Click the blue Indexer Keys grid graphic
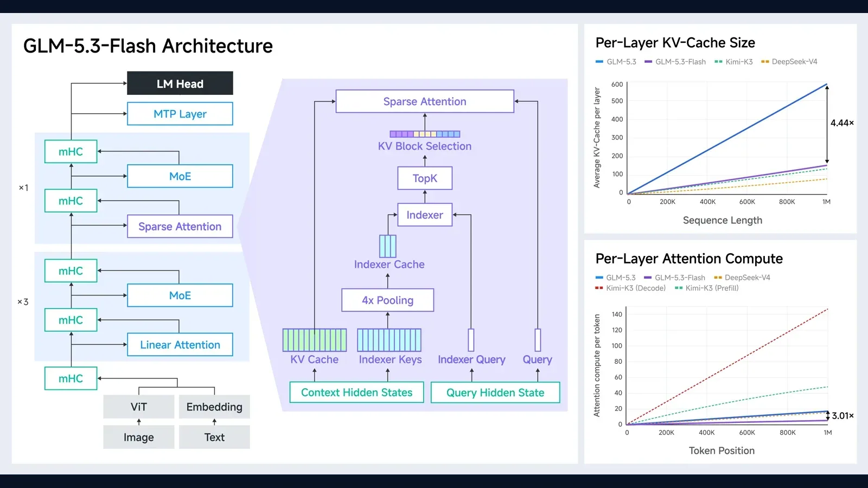Image resolution: width=868 pixels, height=488 pixels. point(389,340)
